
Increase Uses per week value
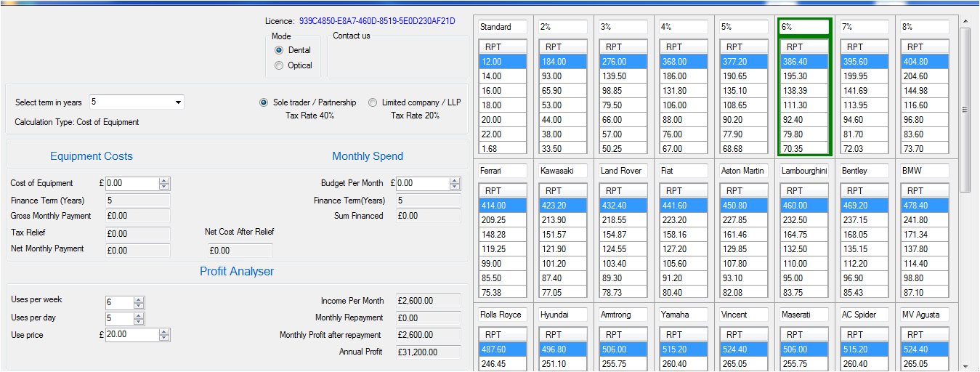coord(139,299)
